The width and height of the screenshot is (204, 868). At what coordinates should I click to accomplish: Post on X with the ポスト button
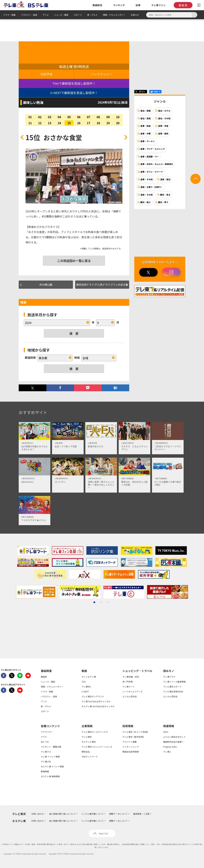(140, 92)
